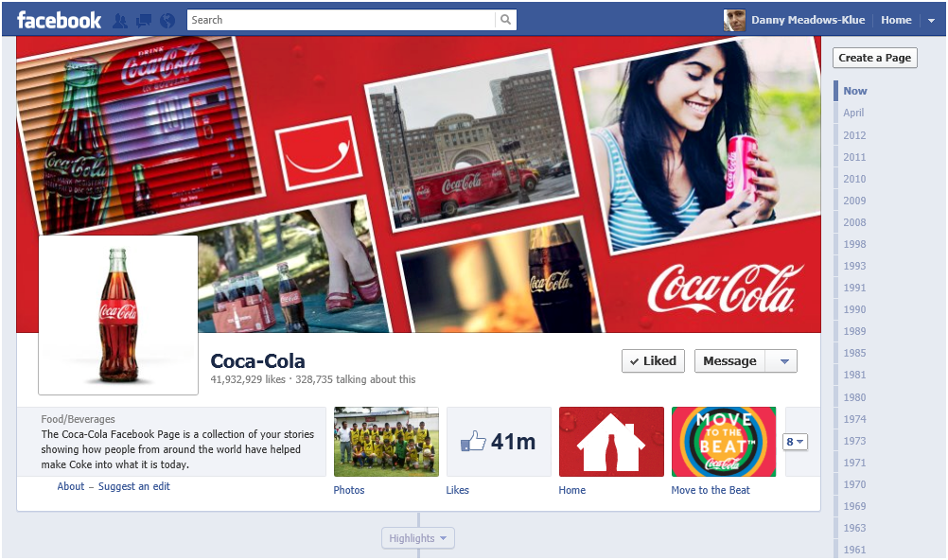Send a Message to Coca-Cola
The width and height of the screenshot is (948, 560).
(x=729, y=361)
